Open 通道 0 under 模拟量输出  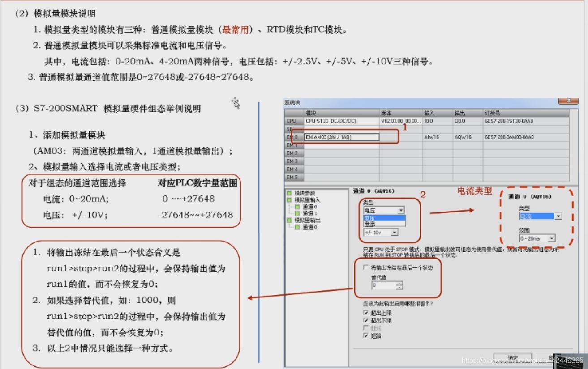click(x=306, y=227)
